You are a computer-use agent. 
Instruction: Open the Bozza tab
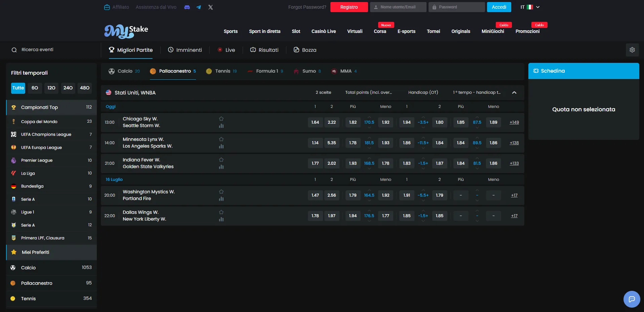[305, 50]
